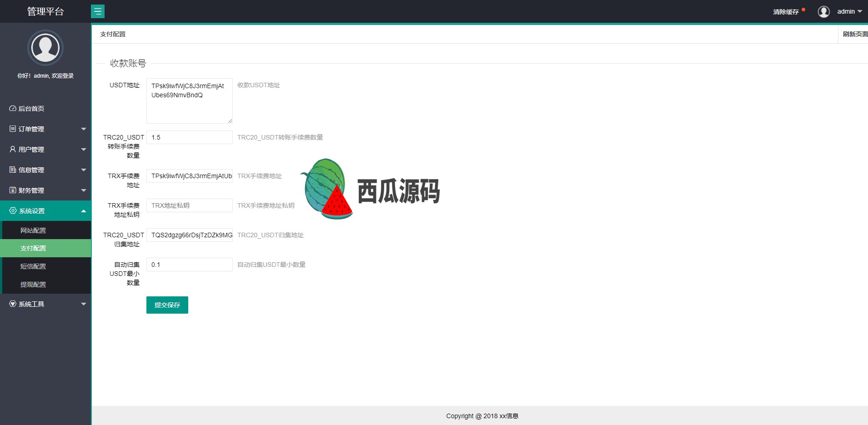The image size is (868, 425).
Task: Open the 网站配置 submenu item
Action: pyautogui.click(x=46, y=230)
